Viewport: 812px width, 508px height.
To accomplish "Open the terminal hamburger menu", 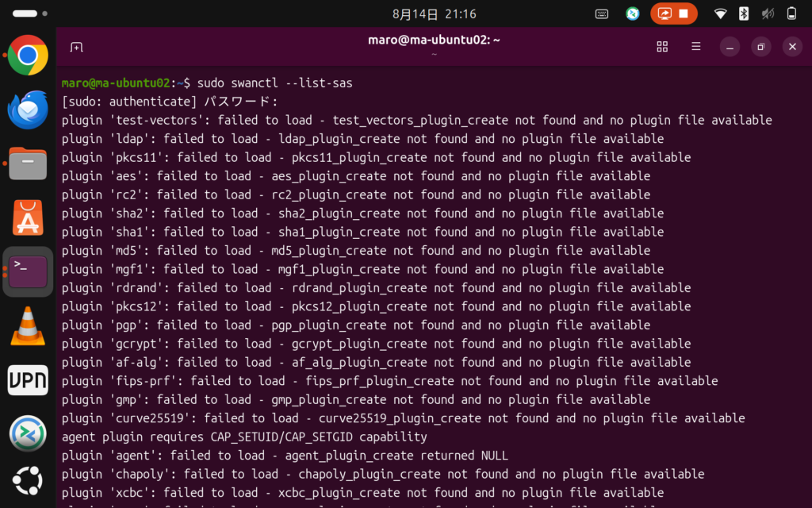I will click(x=696, y=47).
